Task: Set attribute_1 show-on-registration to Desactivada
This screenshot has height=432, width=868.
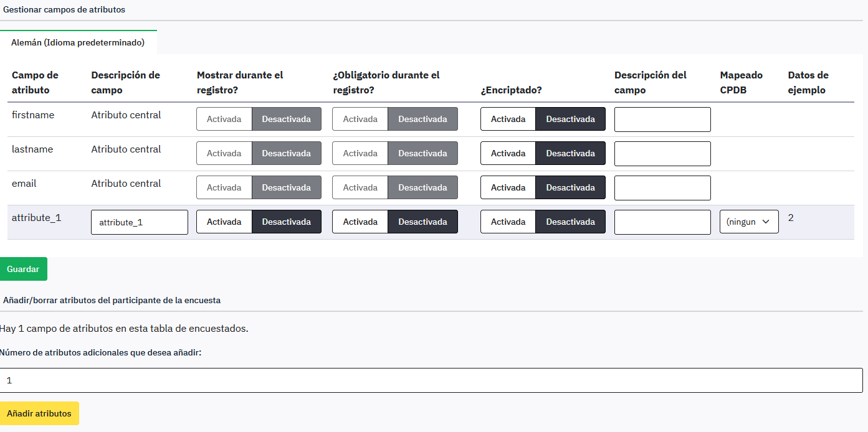Action: [x=286, y=222]
